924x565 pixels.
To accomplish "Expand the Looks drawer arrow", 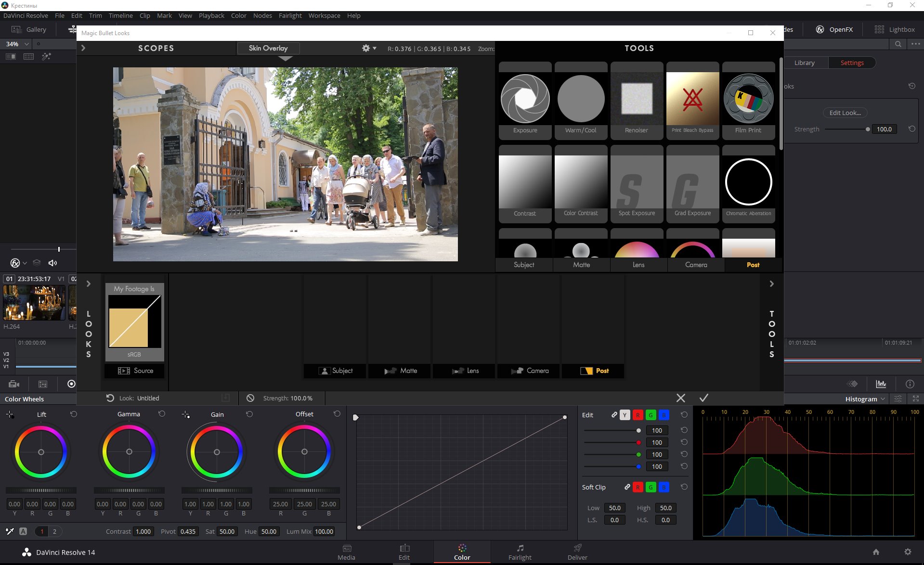I will [89, 284].
